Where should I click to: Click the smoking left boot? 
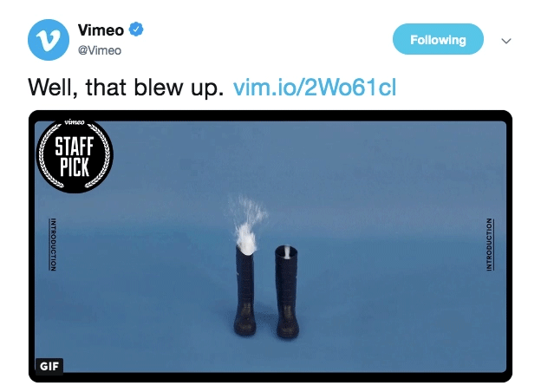pos(245,291)
